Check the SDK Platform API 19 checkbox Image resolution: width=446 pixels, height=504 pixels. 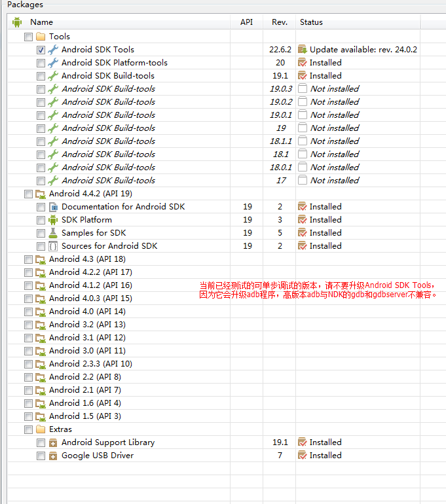point(41,220)
